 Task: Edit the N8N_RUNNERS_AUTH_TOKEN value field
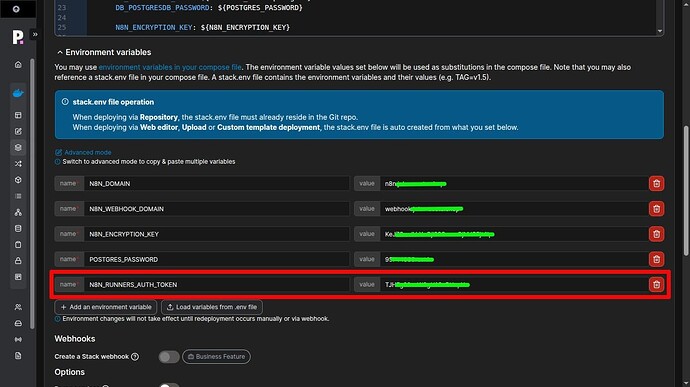coord(513,285)
